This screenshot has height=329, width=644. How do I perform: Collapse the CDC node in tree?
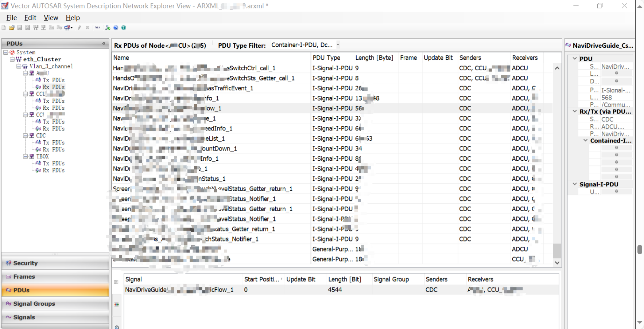pos(25,136)
